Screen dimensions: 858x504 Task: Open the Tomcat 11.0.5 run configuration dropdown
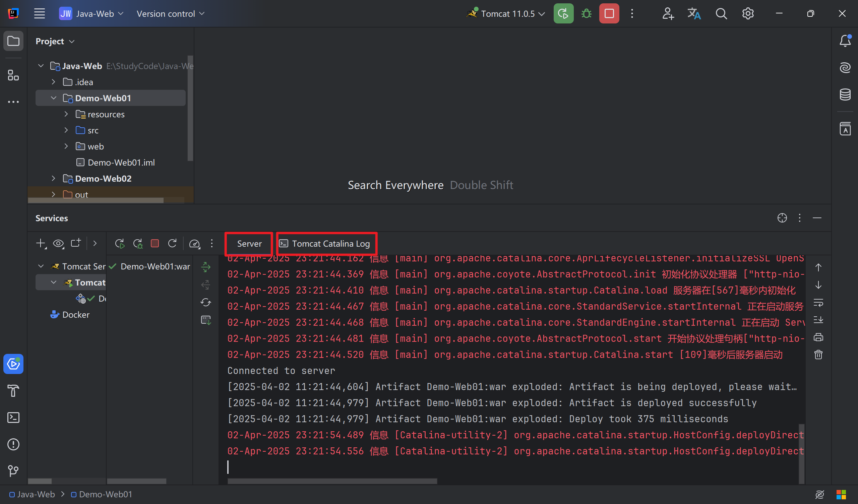tap(506, 14)
